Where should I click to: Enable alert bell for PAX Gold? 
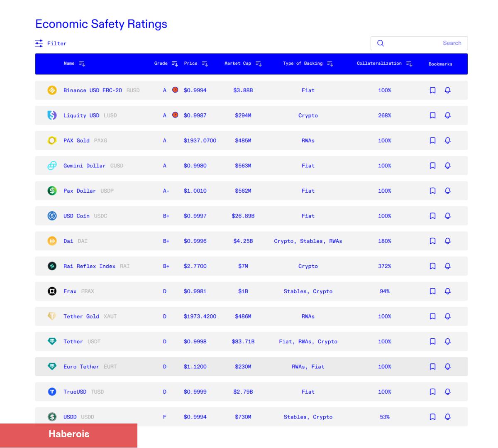[x=447, y=140]
